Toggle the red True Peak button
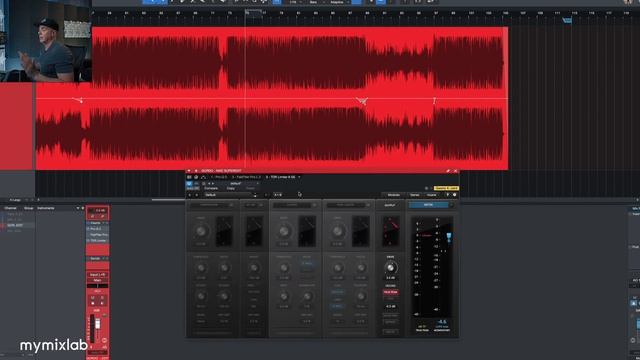The width and height of the screenshot is (640, 360). 391,292
